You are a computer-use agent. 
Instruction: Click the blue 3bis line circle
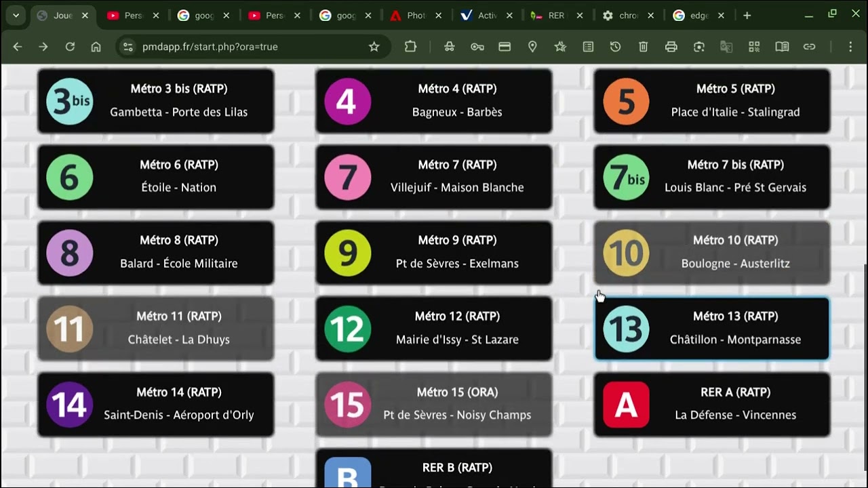click(x=70, y=102)
